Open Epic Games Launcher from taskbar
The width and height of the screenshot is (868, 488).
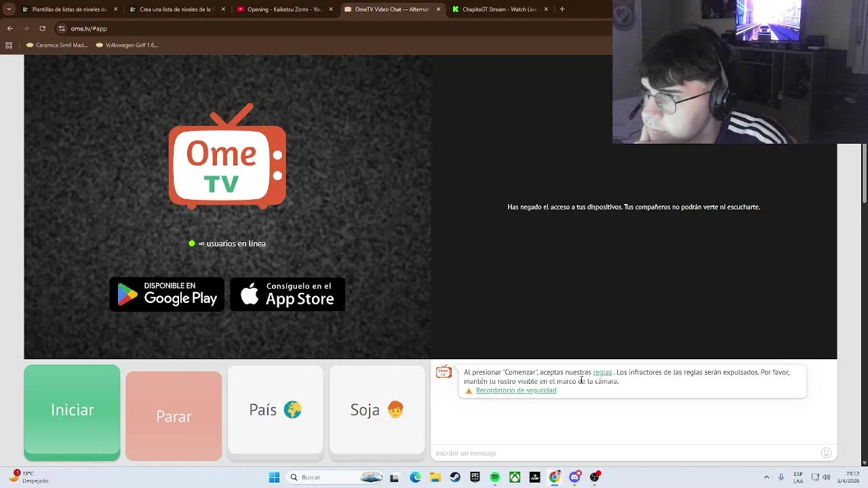pos(475,477)
